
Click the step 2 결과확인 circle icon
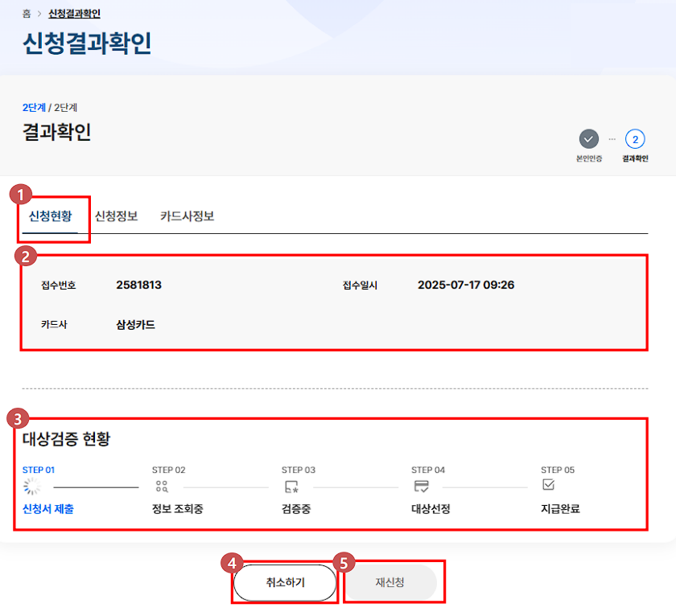635,139
